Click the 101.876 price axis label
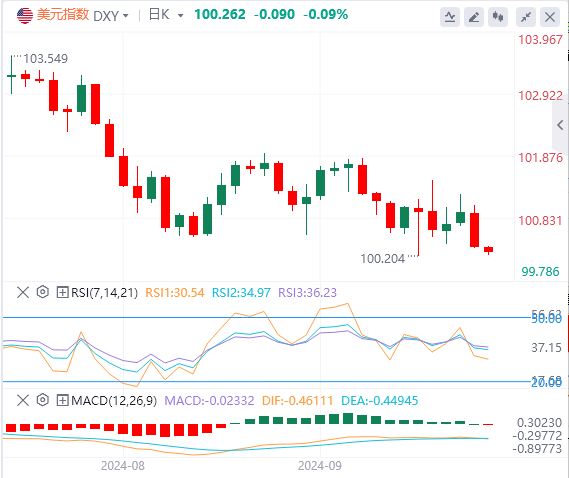The height and width of the screenshot is (478, 569). pyautogui.click(x=540, y=158)
